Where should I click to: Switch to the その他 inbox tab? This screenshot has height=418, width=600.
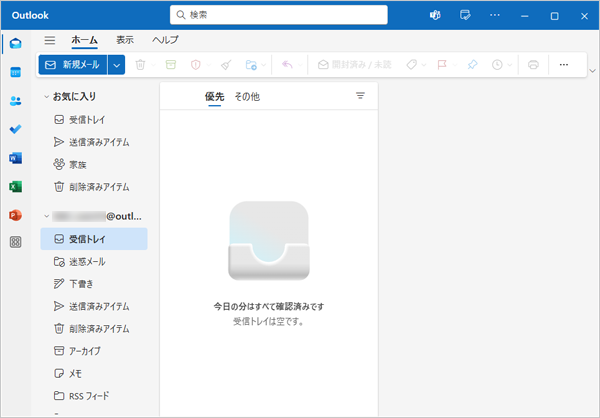point(247,97)
